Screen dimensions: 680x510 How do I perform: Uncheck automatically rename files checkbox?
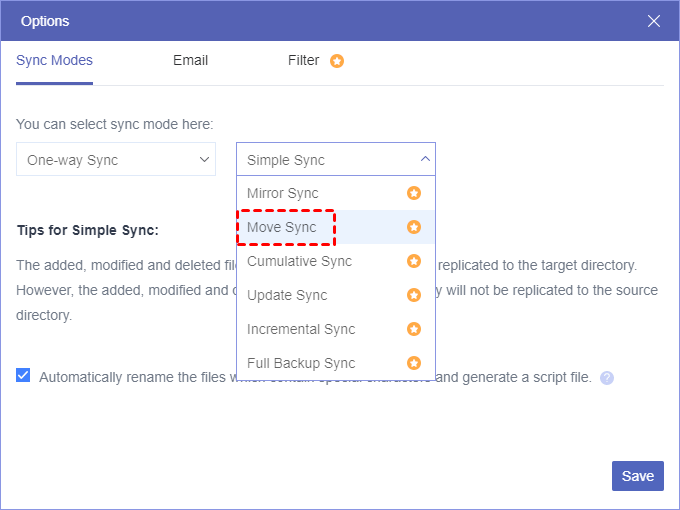pos(23,376)
